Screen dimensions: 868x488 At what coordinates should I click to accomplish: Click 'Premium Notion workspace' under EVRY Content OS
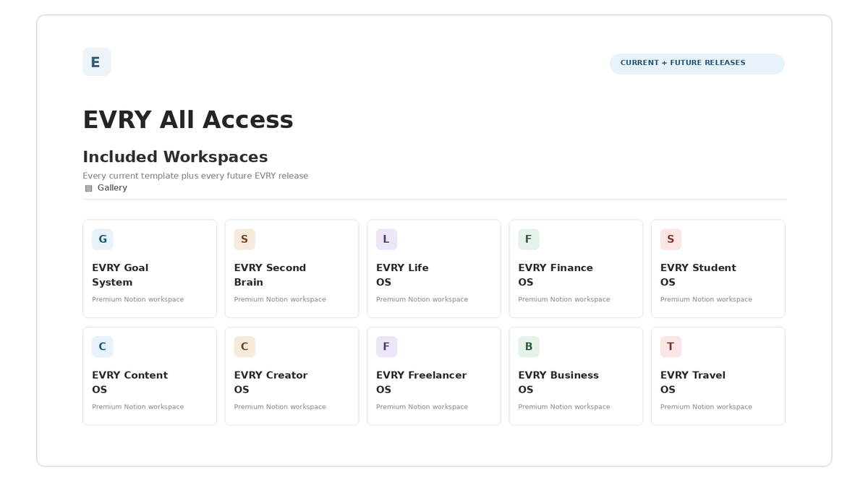[137, 407]
